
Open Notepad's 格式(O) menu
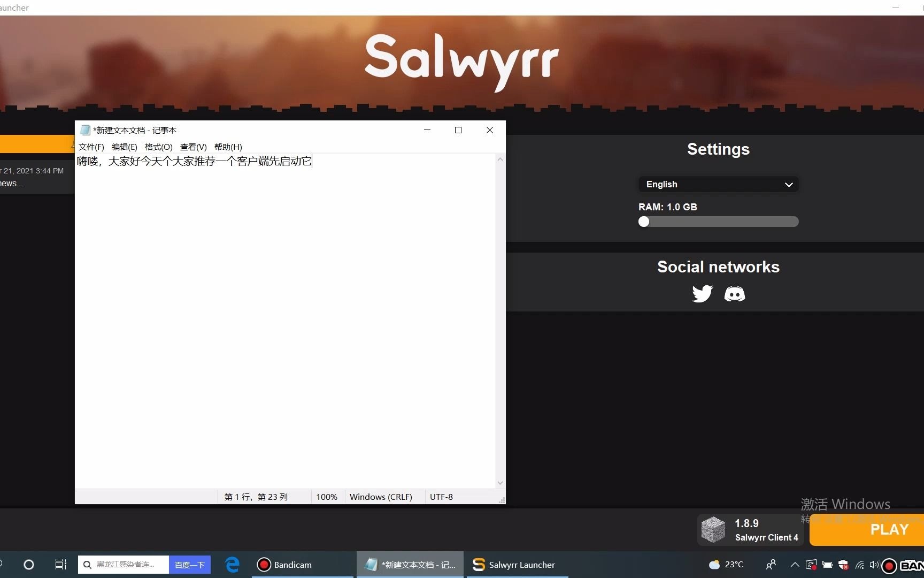[x=159, y=147]
